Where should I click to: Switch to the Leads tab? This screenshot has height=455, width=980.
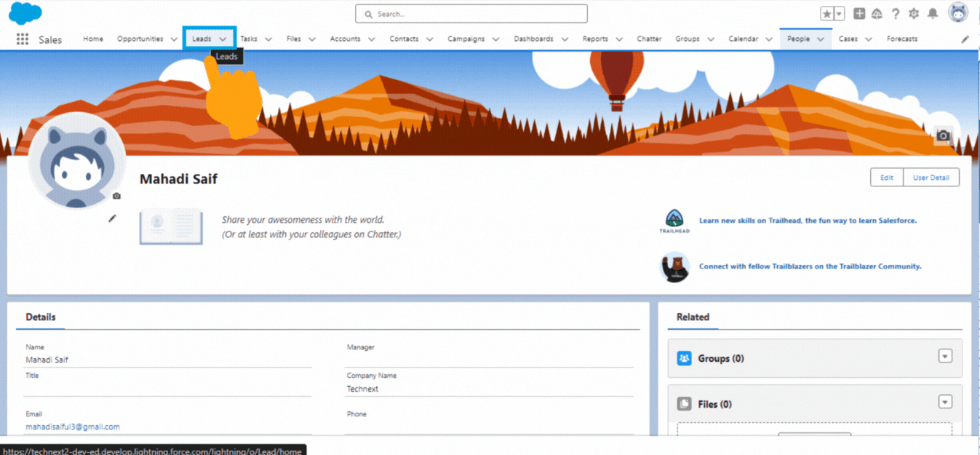coord(201,39)
